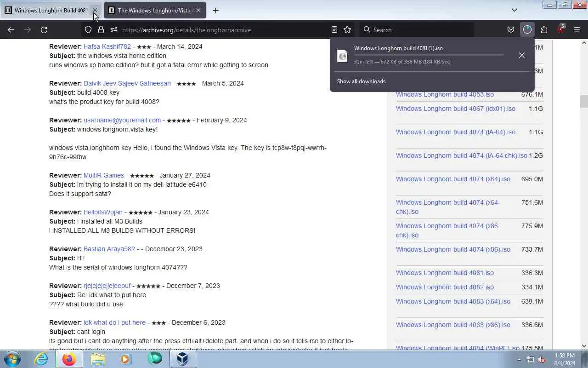Close the Windows Longhorn Build 4081 tab

coord(95,10)
